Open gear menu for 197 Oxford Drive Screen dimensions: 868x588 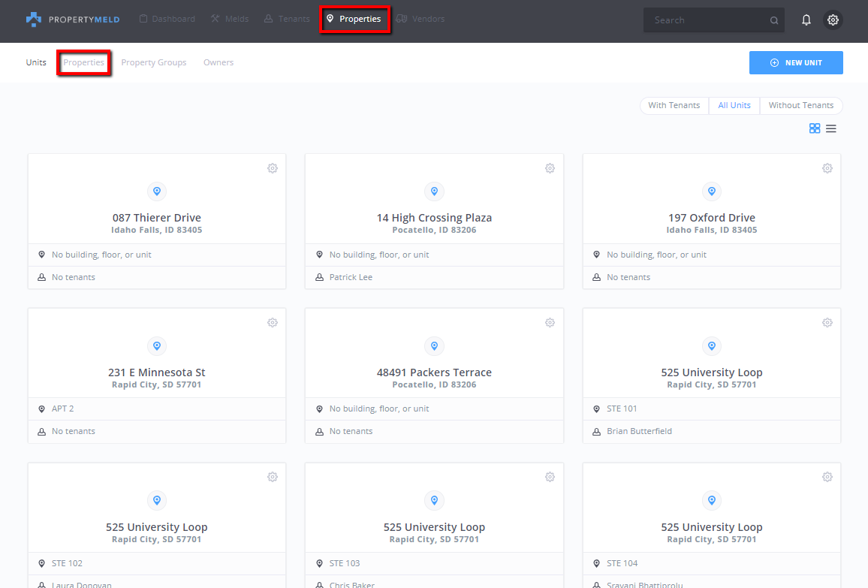(x=827, y=168)
